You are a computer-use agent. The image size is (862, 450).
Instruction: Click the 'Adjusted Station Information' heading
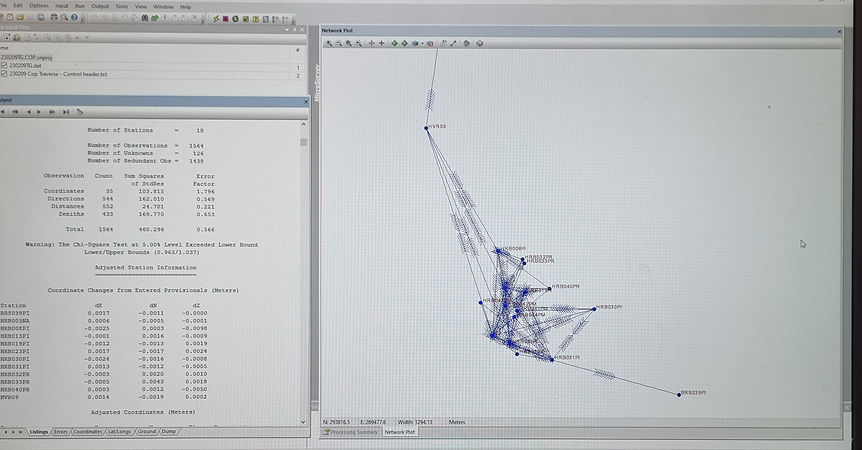145,268
